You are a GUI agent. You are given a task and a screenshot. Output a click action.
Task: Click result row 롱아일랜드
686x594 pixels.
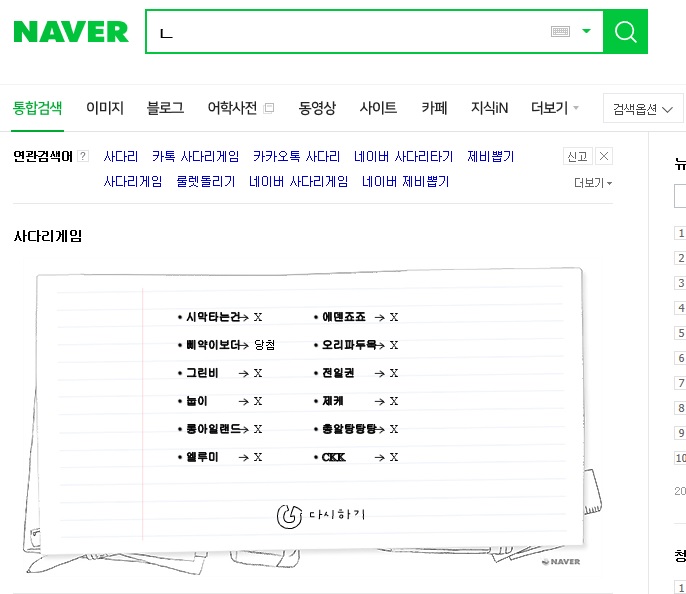220,429
